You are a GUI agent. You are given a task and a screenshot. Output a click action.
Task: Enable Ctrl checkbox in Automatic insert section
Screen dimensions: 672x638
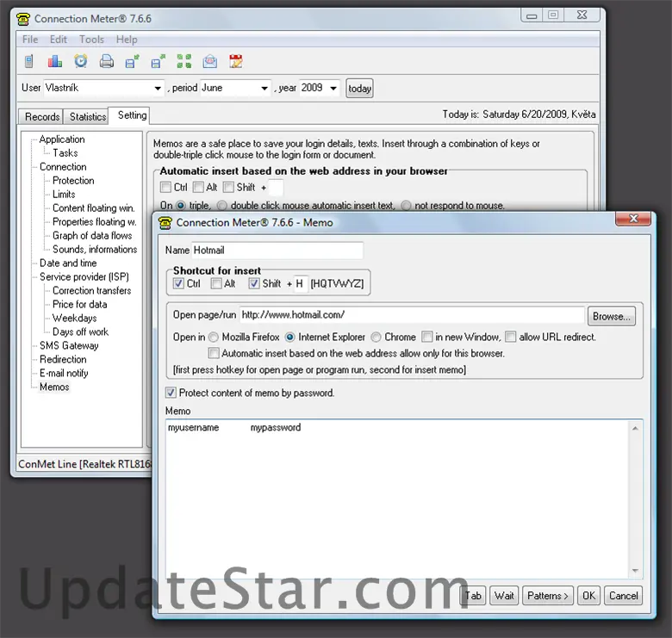tap(165, 187)
